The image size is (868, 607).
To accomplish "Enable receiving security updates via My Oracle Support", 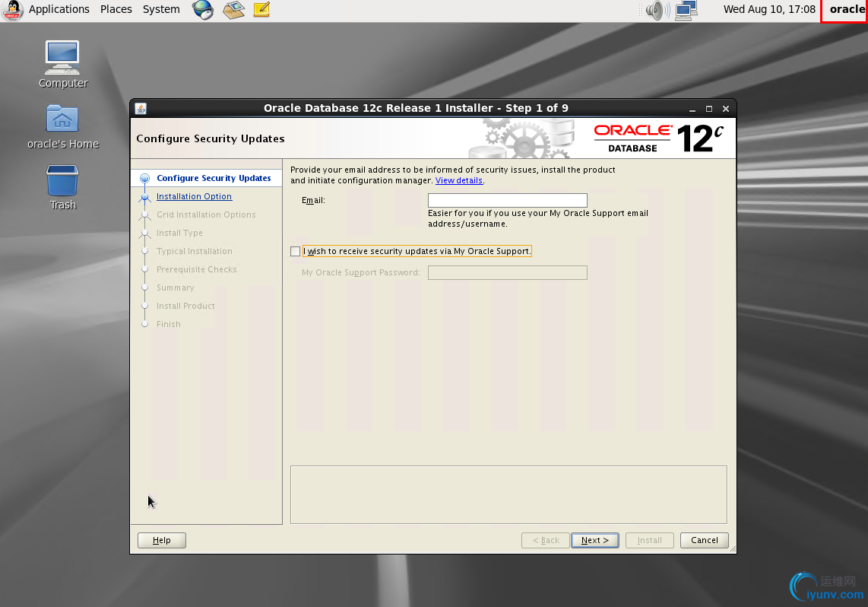I will pyautogui.click(x=296, y=252).
